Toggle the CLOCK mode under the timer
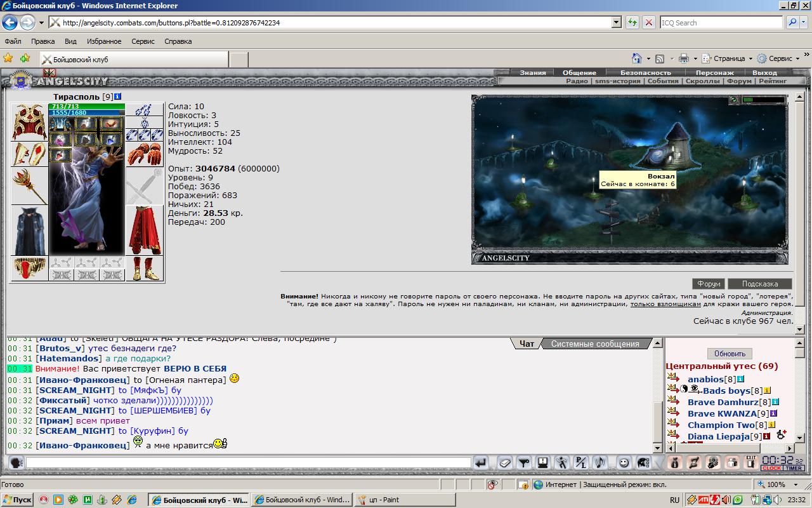 (x=771, y=468)
